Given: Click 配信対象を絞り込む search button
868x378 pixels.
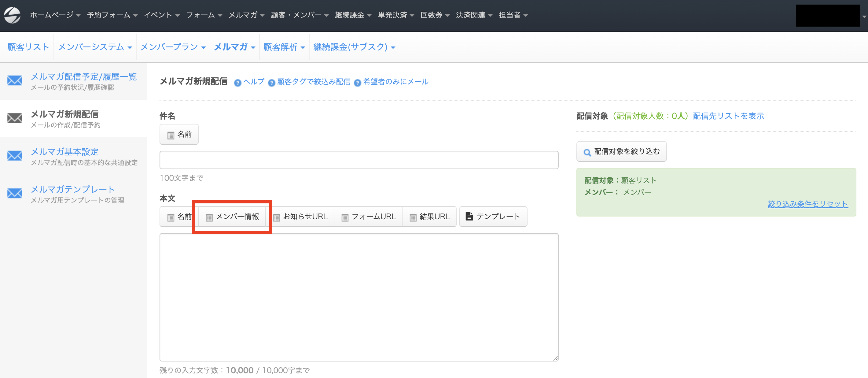Looking at the screenshot, I should coord(621,152).
